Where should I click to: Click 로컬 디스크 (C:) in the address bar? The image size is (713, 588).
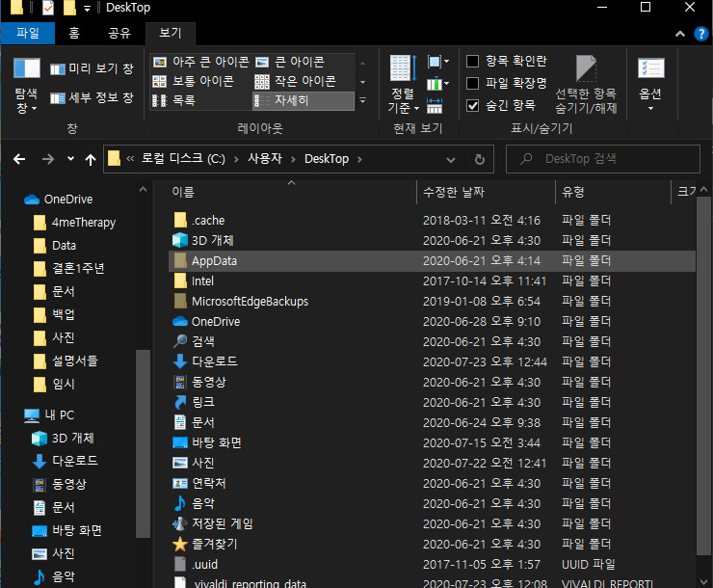click(x=183, y=159)
